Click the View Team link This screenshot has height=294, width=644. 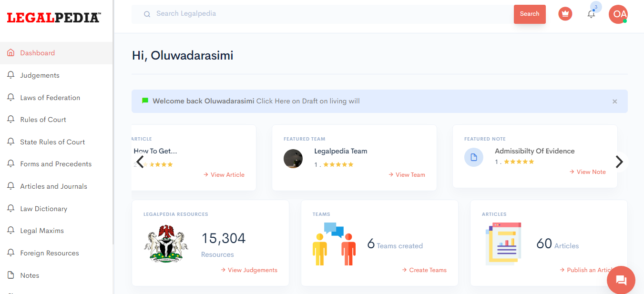pyautogui.click(x=407, y=175)
